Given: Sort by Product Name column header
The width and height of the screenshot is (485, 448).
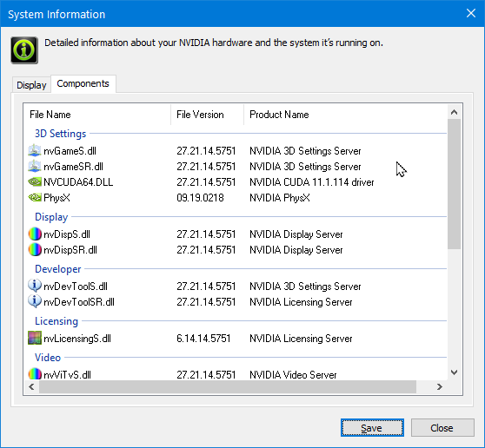Looking at the screenshot, I should point(346,115).
